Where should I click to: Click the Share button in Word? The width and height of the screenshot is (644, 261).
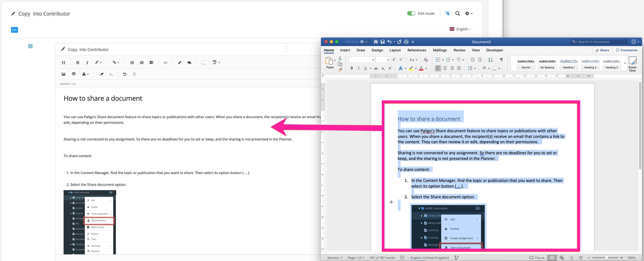pyautogui.click(x=602, y=50)
